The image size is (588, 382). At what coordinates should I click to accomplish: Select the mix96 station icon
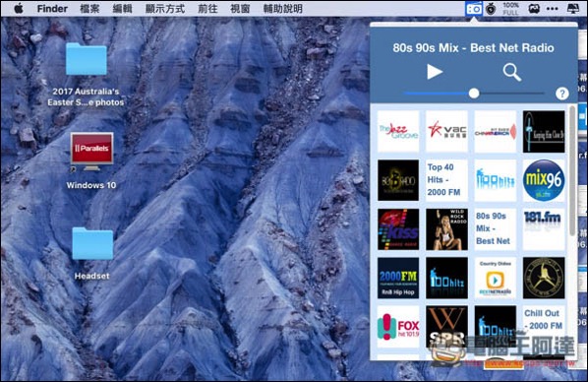click(x=544, y=180)
